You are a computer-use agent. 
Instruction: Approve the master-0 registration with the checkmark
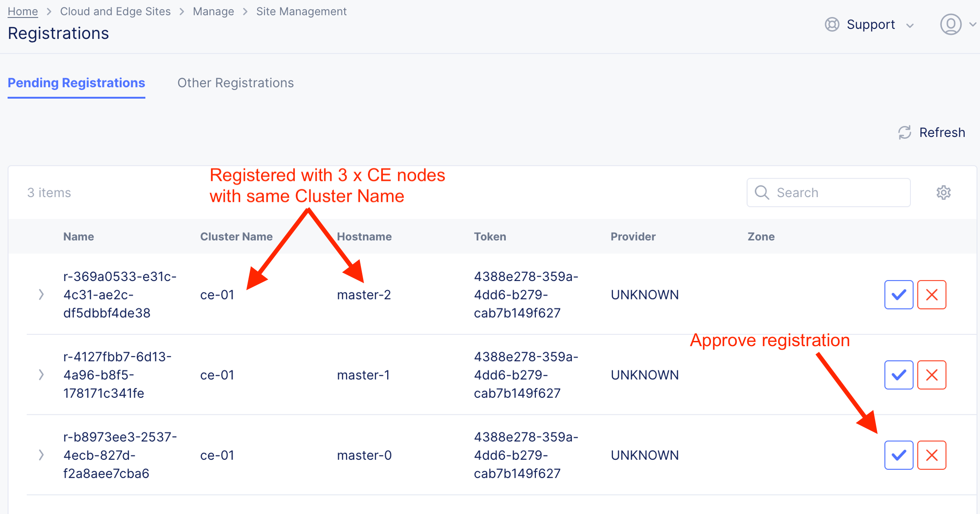898,455
